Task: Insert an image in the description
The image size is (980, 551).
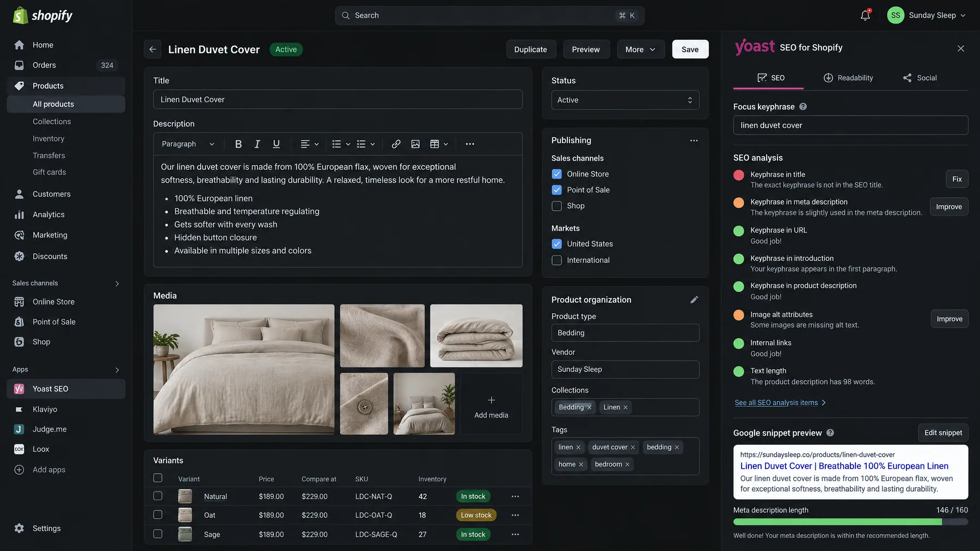Action: pos(415,144)
